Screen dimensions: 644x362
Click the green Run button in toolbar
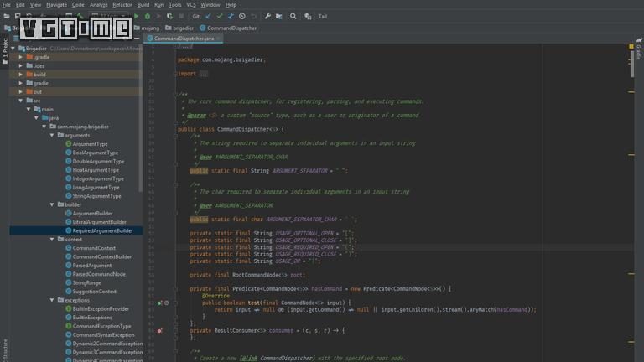pyautogui.click(x=138, y=16)
